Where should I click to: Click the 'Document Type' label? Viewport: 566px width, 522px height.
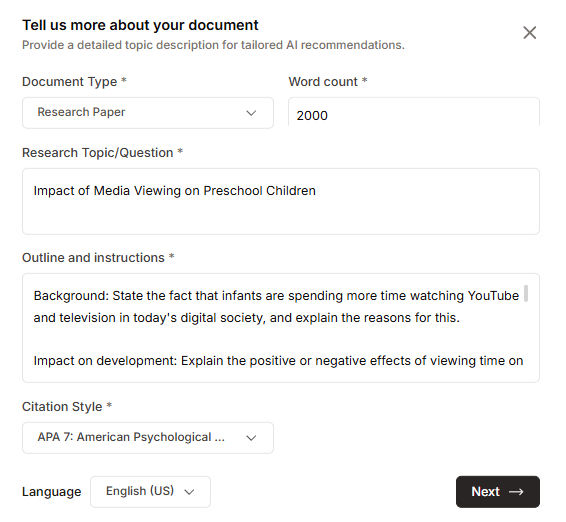click(x=70, y=82)
